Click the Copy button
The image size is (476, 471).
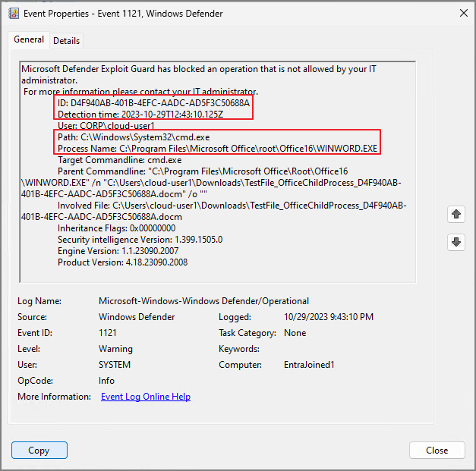(x=39, y=450)
